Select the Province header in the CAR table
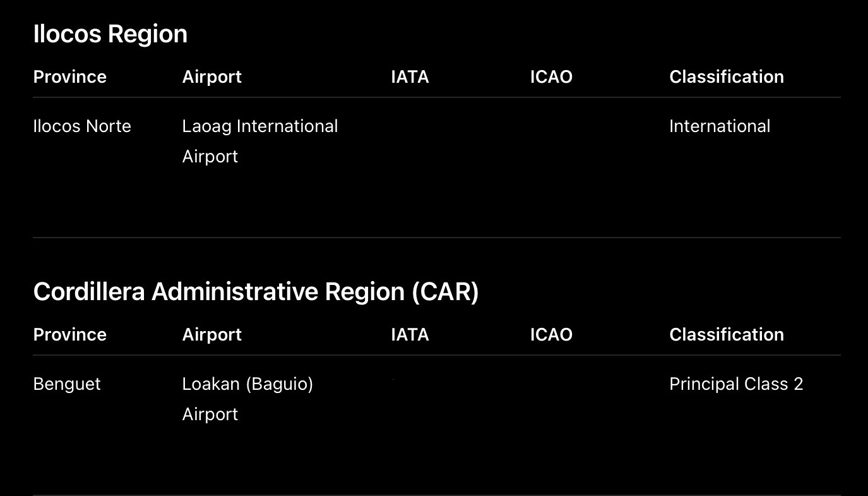This screenshot has width=868, height=496. (70, 335)
